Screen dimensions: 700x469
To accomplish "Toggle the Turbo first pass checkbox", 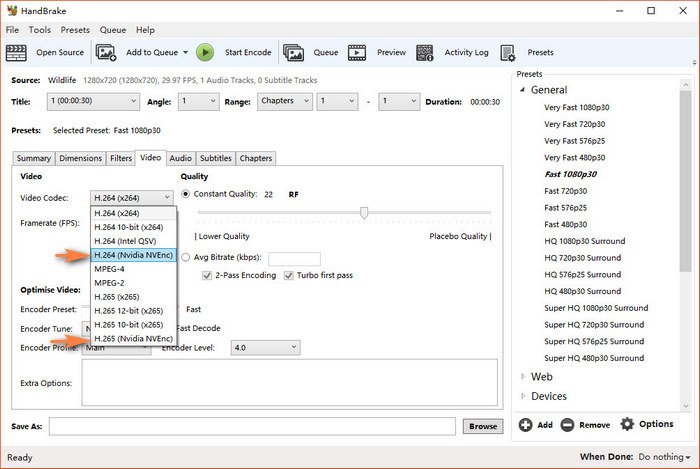I will (x=289, y=275).
